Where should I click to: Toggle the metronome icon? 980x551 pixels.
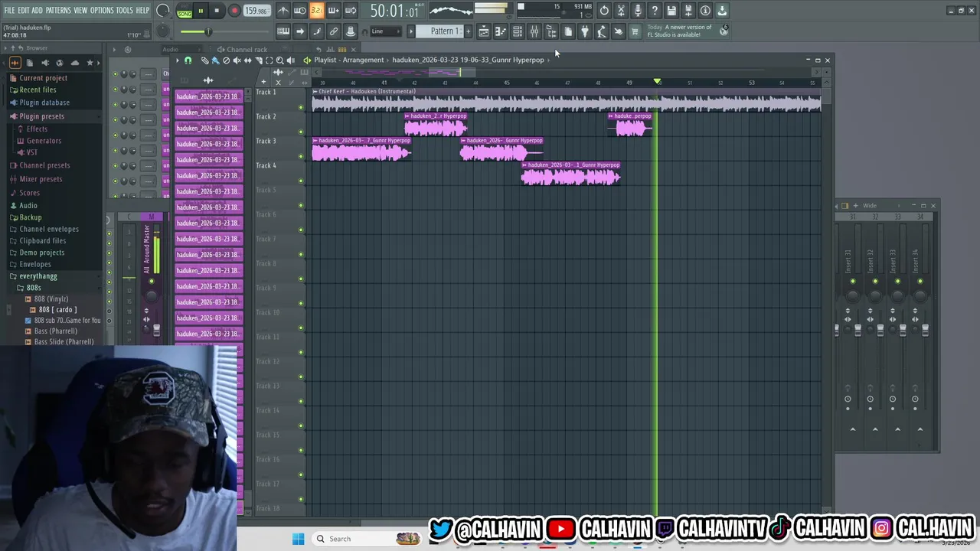tap(284, 11)
